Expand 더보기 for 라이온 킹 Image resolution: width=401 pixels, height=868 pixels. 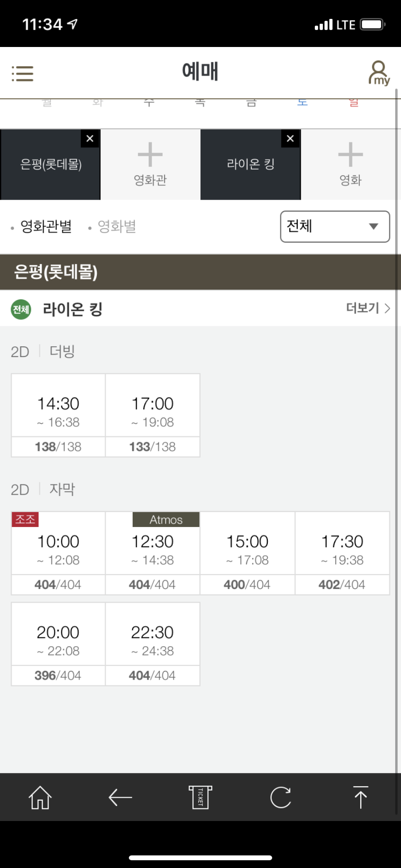pyautogui.click(x=368, y=308)
